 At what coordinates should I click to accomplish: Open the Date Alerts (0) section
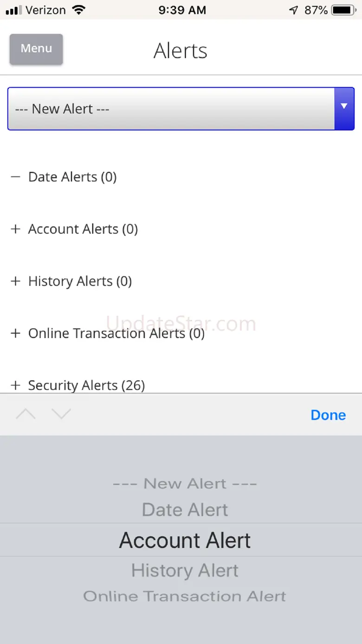click(72, 177)
